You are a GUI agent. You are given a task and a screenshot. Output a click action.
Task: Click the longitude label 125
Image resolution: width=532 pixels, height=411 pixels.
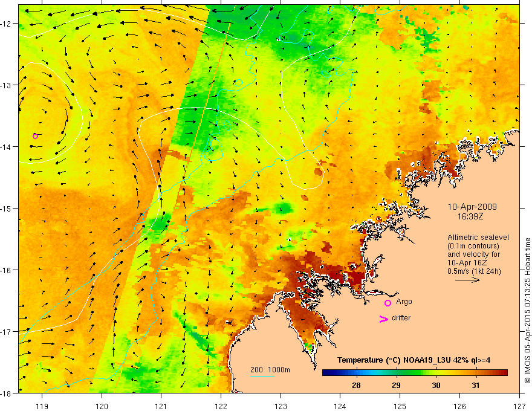coord(400,406)
